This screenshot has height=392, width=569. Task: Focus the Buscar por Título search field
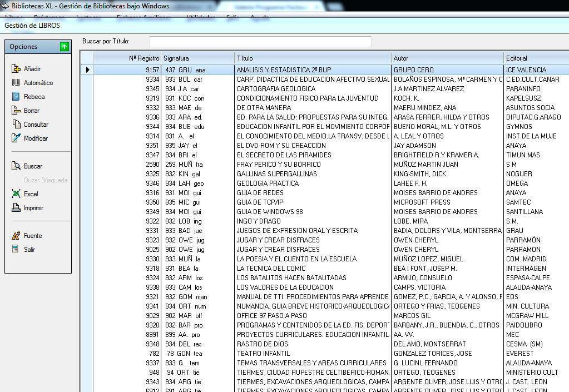pyautogui.click(x=260, y=42)
